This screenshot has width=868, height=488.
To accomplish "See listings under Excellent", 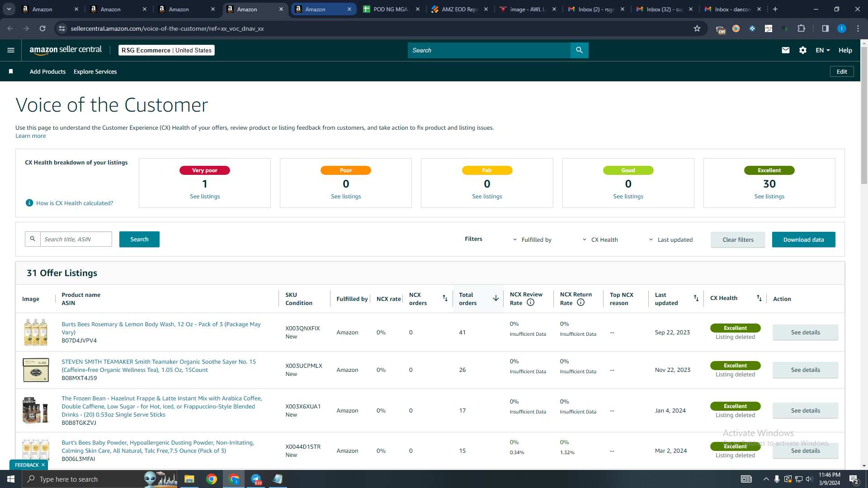I will 769,196.
